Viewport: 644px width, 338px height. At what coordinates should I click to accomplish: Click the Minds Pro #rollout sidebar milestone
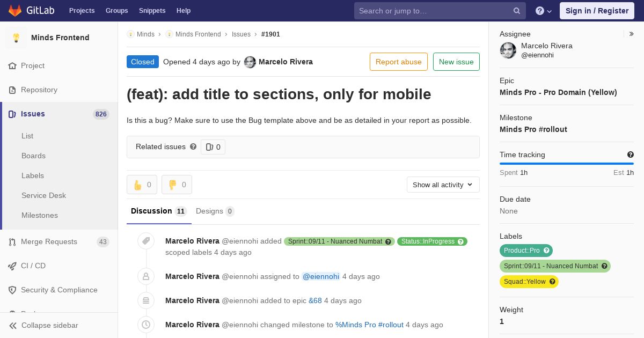[x=533, y=129]
